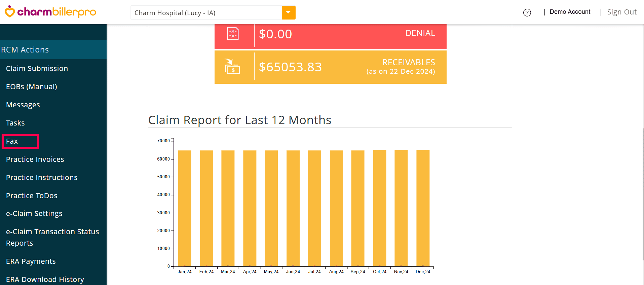Click the help question mark icon

pyautogui.click(x=527, y=13)
